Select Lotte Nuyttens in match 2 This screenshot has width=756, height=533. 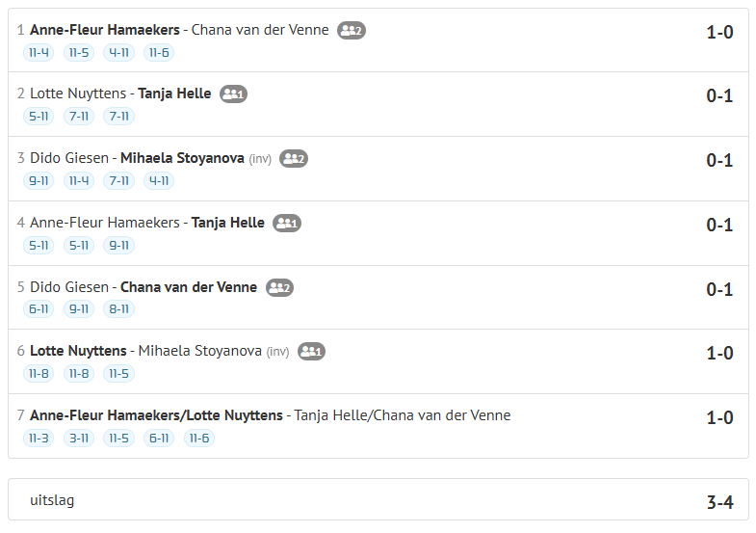point(78,94)
